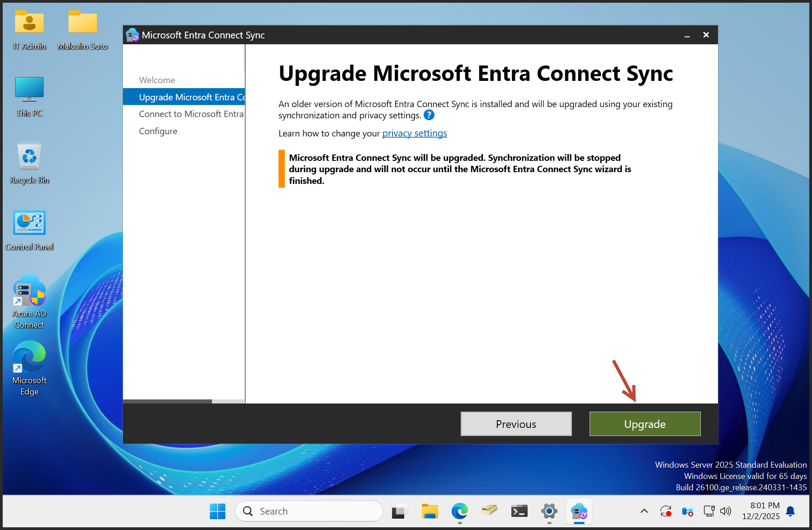The width and height of the screenshot is (812, 530).
Task: Open Terminal from the taskbar
Action: (519, 511)
